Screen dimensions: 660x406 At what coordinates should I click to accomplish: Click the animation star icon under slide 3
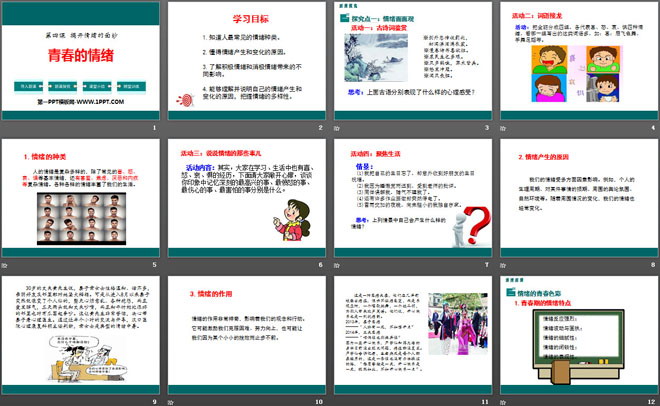point(337,128)
